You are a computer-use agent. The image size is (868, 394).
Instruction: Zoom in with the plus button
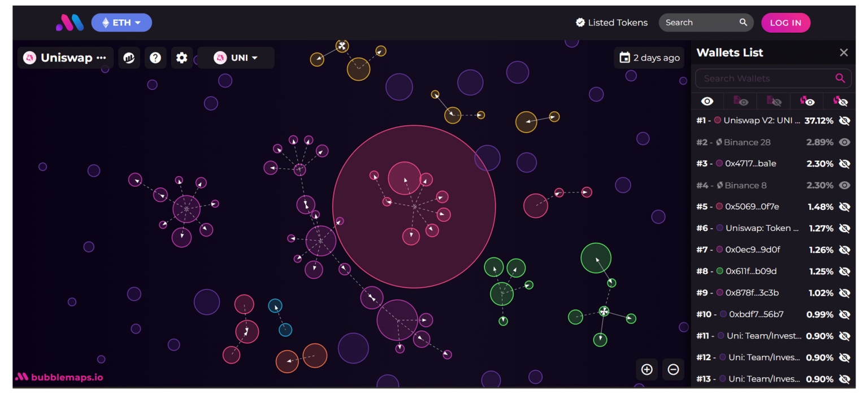pyautogui.click(x=647, y=369)
